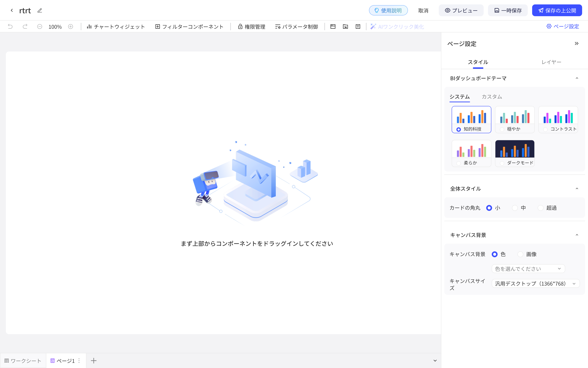The width and height of the screenshot is (588, 368).
Task: Open プレビュー preview
Action: (x=461, y=10)
